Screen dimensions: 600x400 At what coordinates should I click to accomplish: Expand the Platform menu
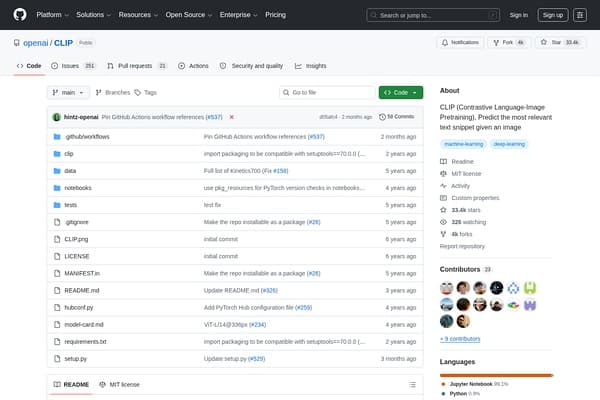52,15
